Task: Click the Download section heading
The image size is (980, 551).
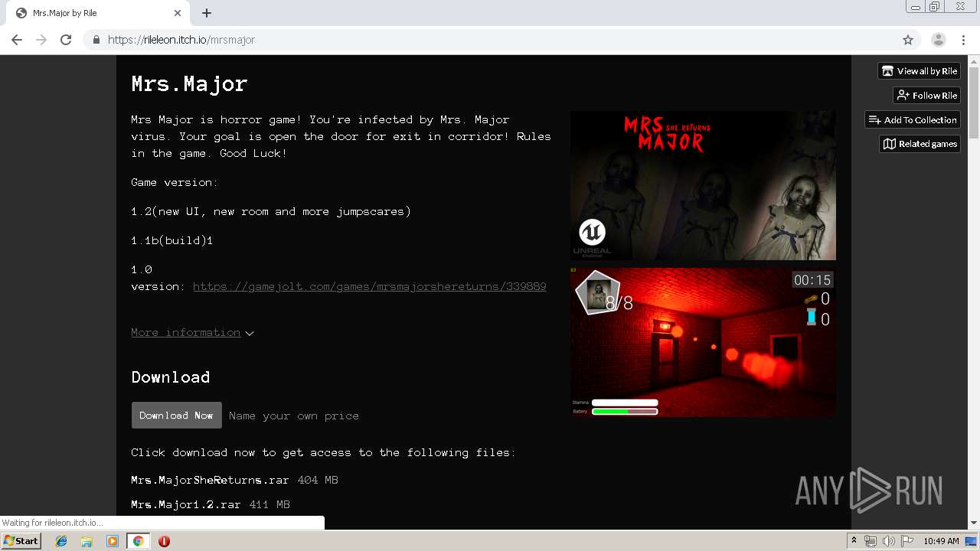Action: point(171,377)
